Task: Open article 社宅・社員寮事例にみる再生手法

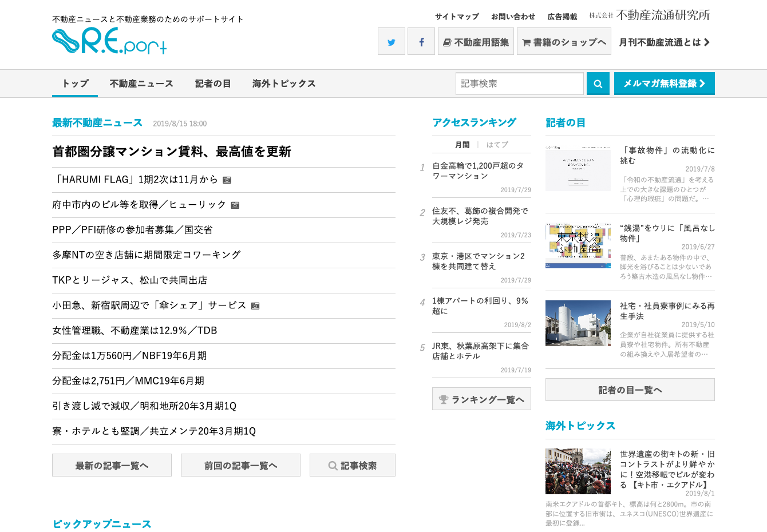Action: click(667, 311)
